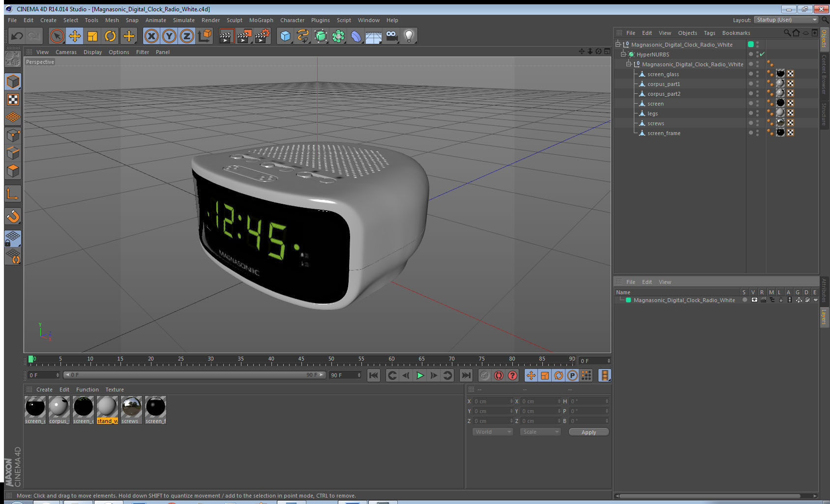
Task: Click the Apply button in coordinates
Action: [589, 432]
